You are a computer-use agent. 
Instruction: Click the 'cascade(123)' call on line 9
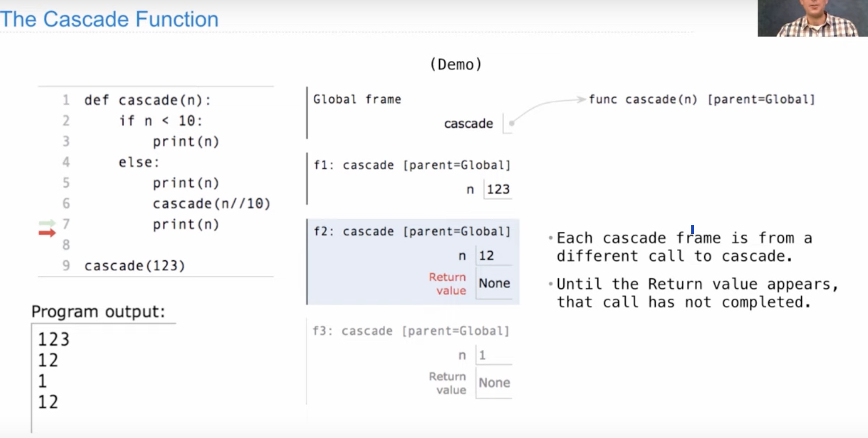[135, 266]
